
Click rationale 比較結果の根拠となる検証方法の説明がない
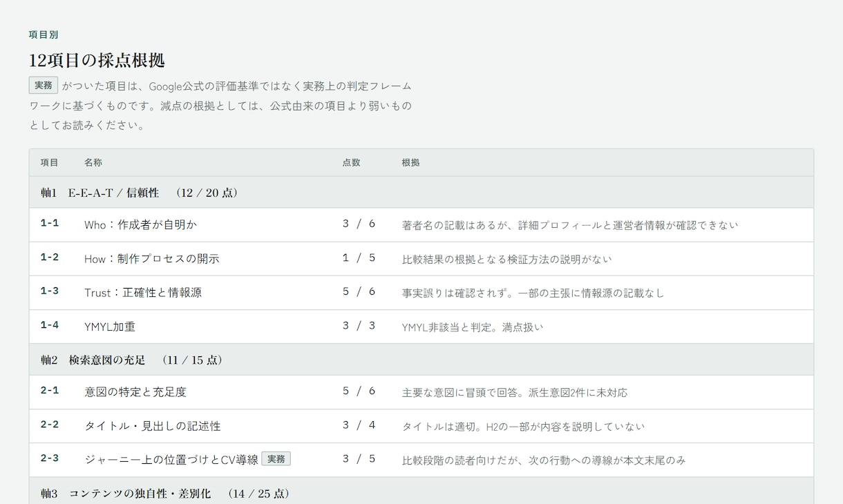pos(506,259)
